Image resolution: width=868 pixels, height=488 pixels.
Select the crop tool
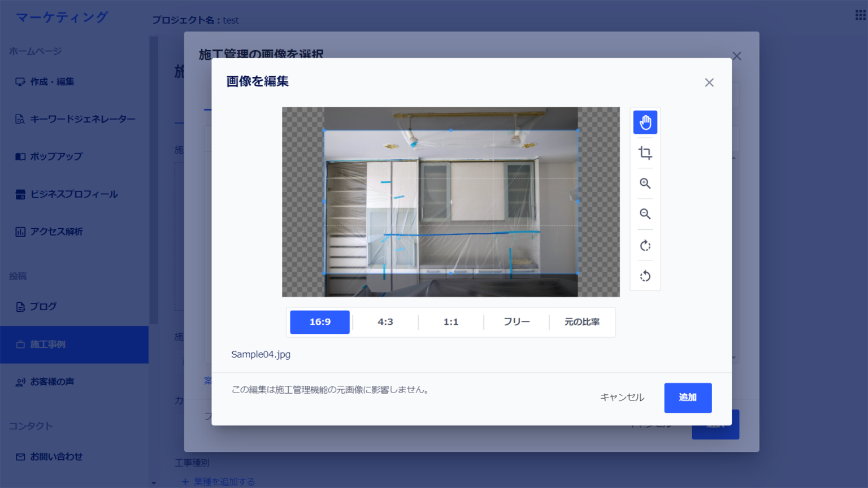pyautogui.click(x=645, y=153)
